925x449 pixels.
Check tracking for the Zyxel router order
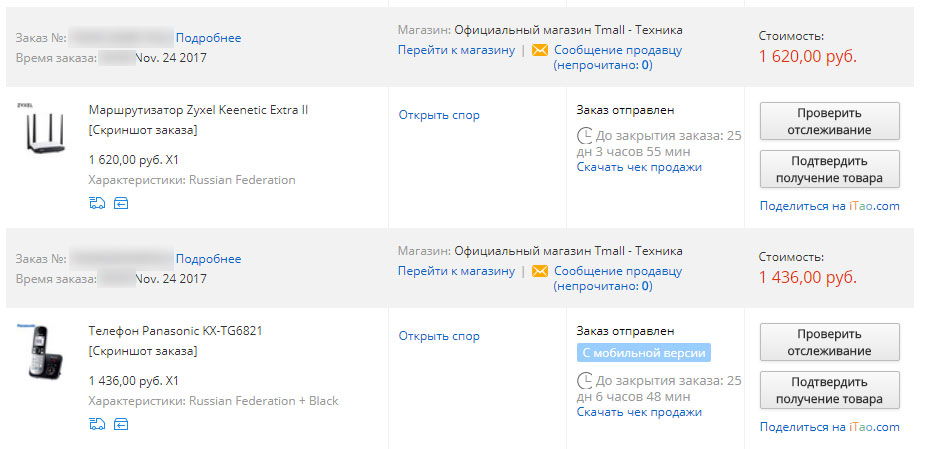829,121
